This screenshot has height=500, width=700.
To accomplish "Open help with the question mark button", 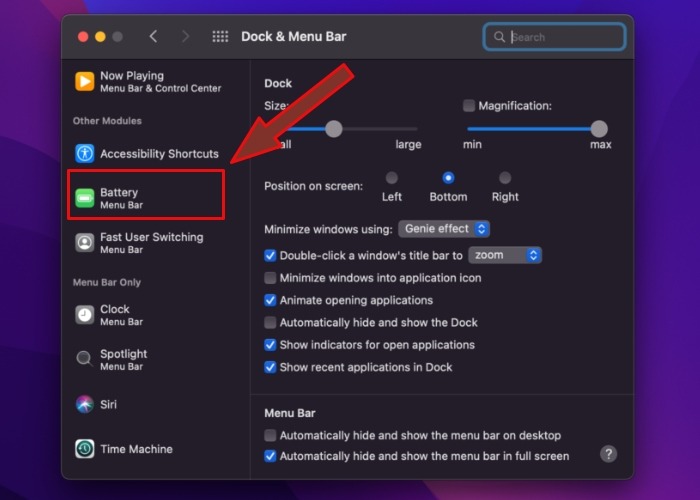I will point(608,454).
